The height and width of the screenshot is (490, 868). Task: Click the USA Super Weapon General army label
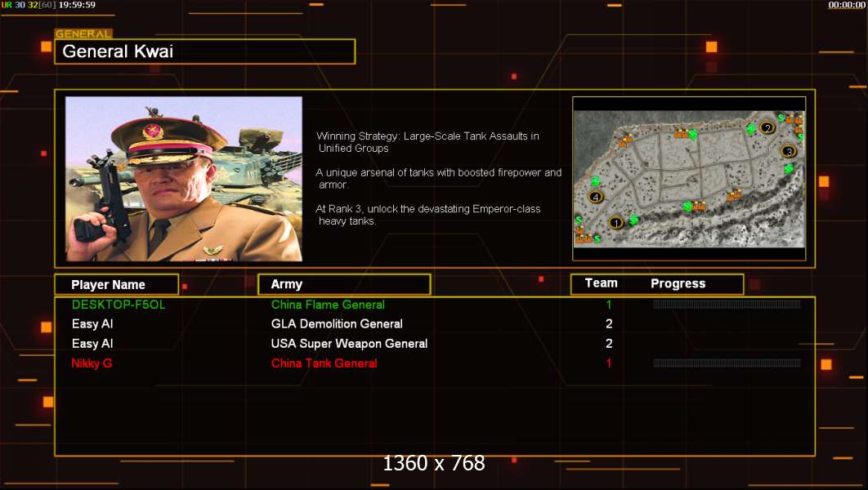point(349,344)
